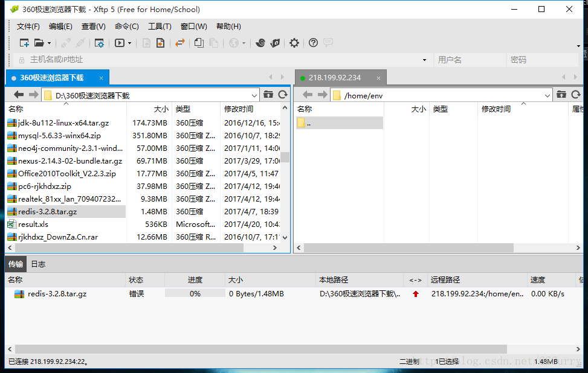
Task: Click the 0% transfer progress bar
Action: [x=195, y=294]
